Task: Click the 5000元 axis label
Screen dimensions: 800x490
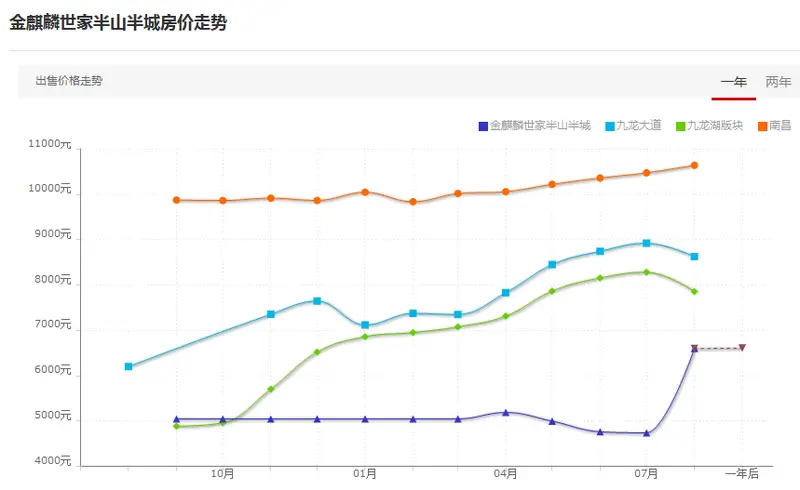Action: 53,415
